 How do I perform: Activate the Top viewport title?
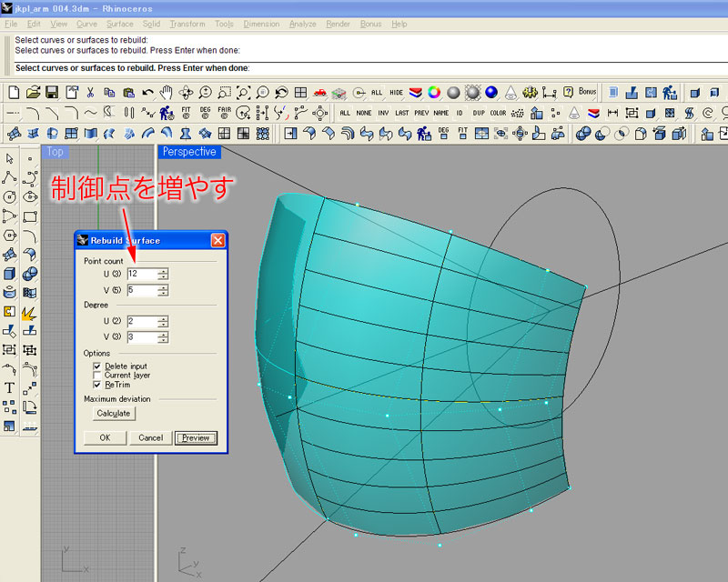[55, 152]
